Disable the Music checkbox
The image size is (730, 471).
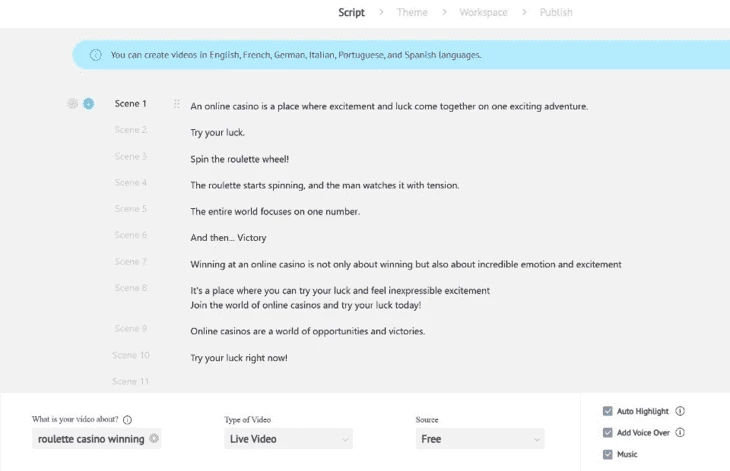tap(608, 454)
